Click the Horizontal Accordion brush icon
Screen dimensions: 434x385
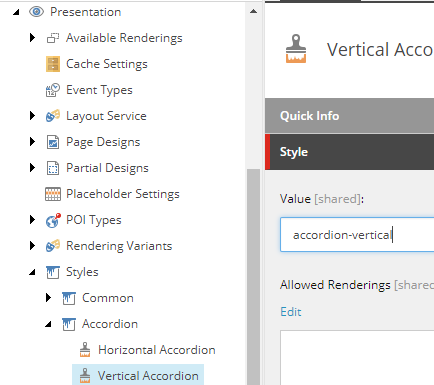click(85, 350)
